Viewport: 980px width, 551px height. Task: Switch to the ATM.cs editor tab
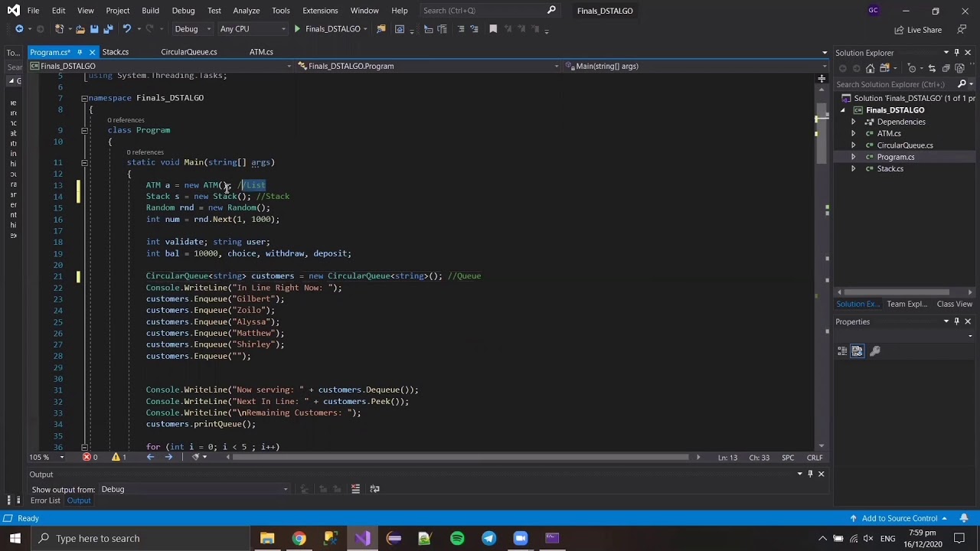pyautogui.click(x=261, y=52)
